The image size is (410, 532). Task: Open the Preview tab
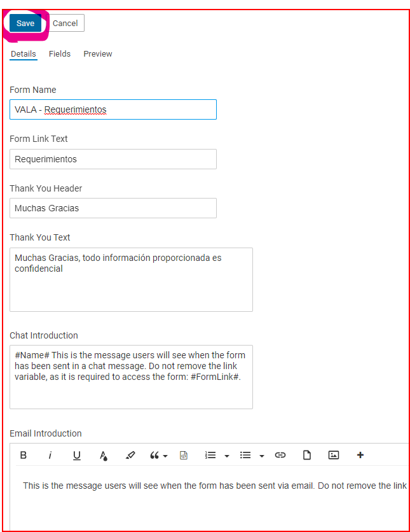(98, 54)
